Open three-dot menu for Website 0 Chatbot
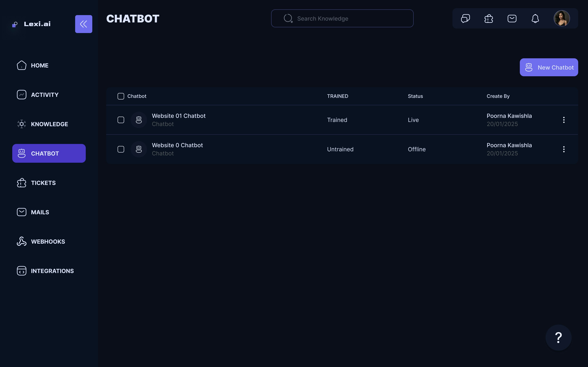The image size is (588, 367). (564, 149)
